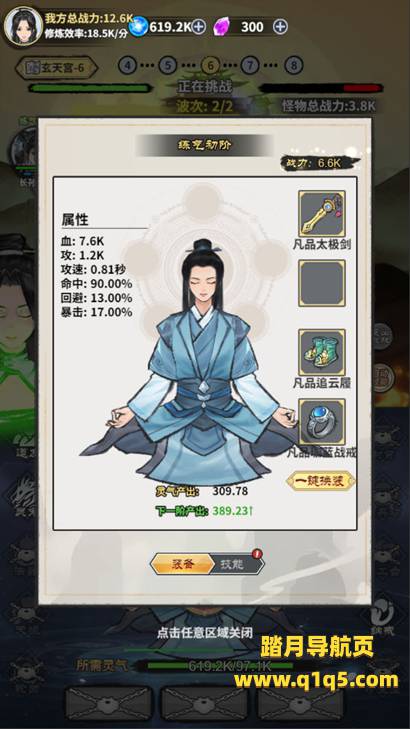Switch to the 技能 skills tab
Viewport: 410px width, 729px height.
(238, 564)
